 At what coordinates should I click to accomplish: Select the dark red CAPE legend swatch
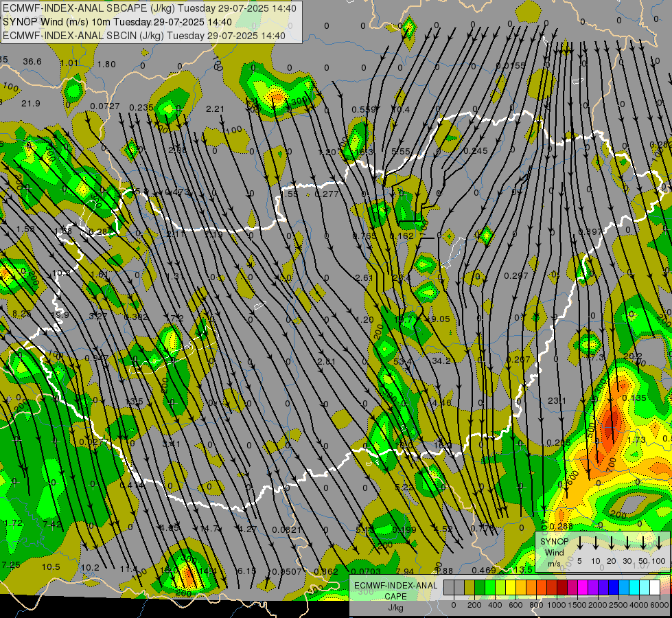[562, 587]
